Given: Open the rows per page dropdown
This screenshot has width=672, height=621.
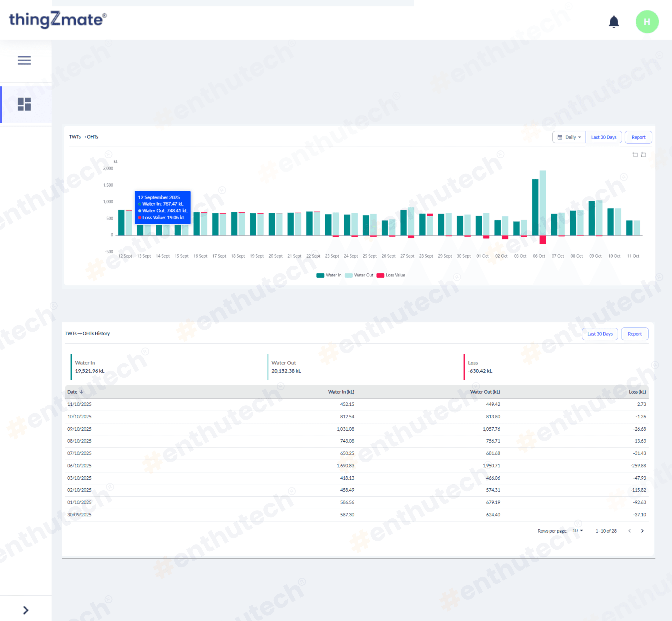Looking at the screenshot, I should click(578, 531).
